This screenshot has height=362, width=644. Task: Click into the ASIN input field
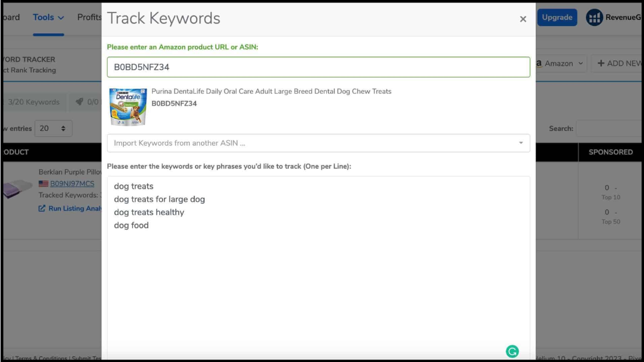318,67
